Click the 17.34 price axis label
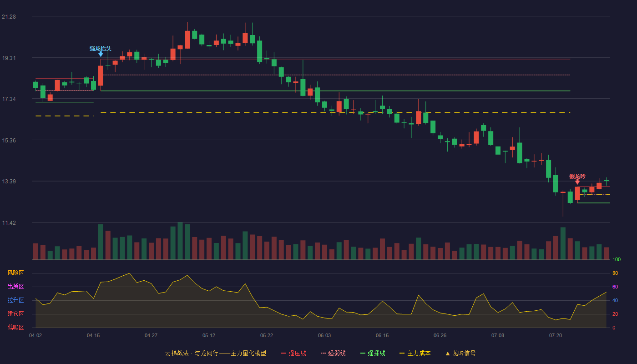Screen dimensions: 637x364 click(9, 99)
